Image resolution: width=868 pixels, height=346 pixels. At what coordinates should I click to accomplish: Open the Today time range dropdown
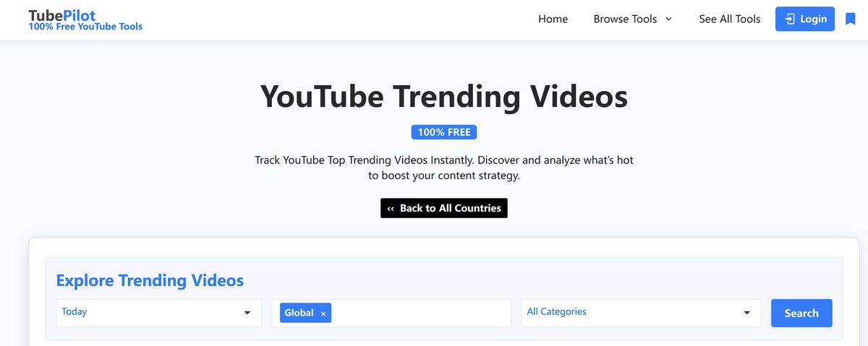click(158, 313)
